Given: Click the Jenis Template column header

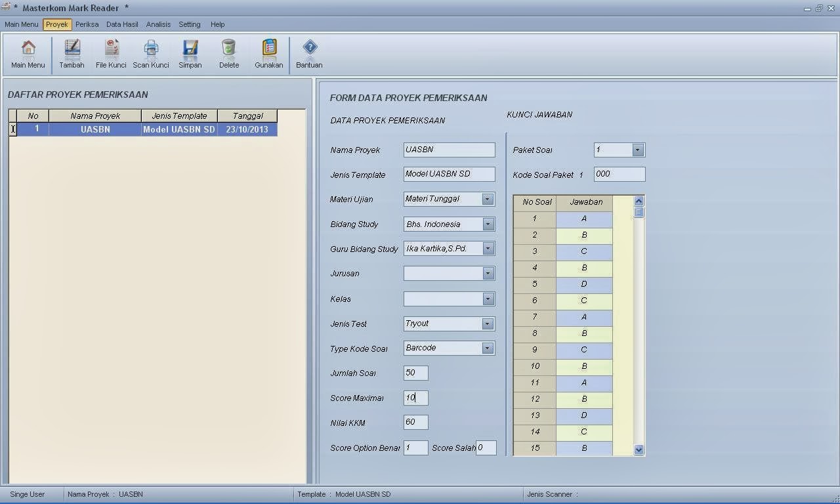Looking at the screenshot, I should (179, 116).
